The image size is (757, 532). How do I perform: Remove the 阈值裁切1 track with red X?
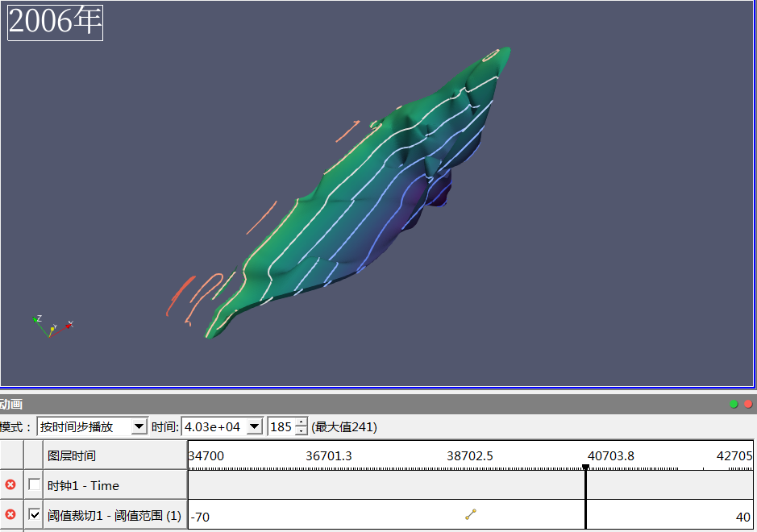pyautogui.click(x=10, y=514)
